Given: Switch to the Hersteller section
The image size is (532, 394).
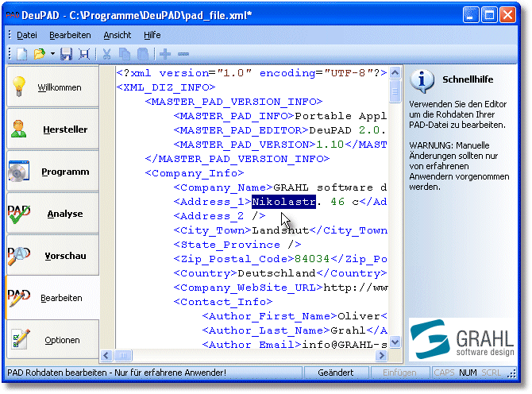Looking at the screenshot, I should pos(52,129).
